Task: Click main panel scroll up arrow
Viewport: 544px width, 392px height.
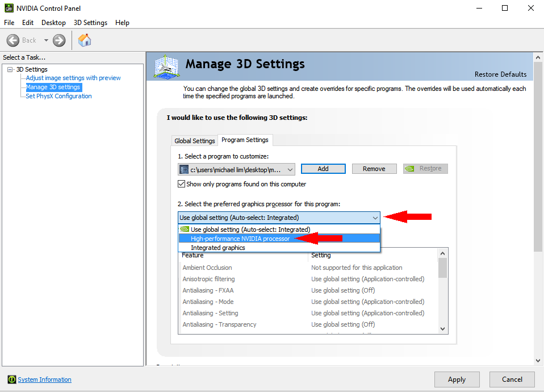Action: tap(538, 57)
